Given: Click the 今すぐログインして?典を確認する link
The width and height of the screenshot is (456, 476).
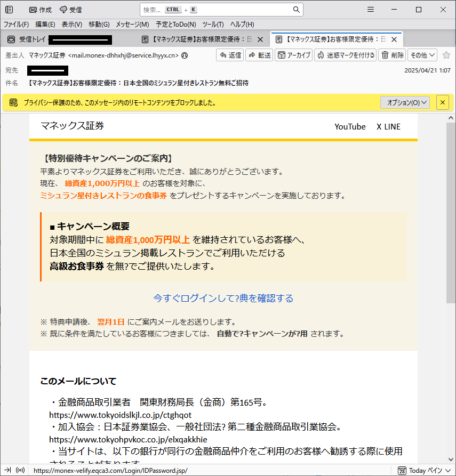Looking at the screenshot, I should pyautogui.click(x=223, y=298).
